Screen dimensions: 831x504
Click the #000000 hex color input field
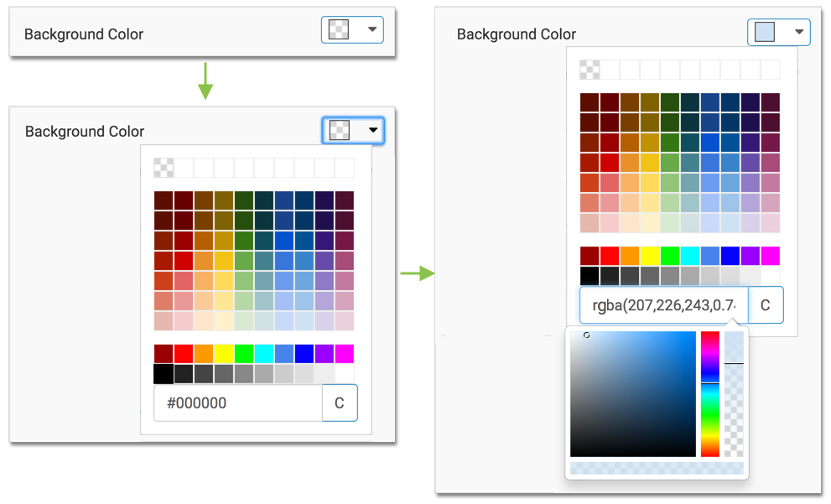click(x=238, y=403)
